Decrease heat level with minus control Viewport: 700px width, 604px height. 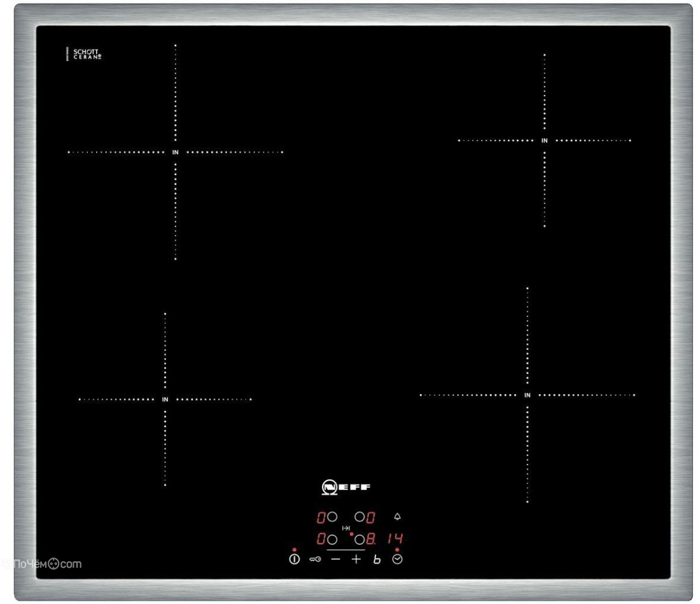(336, 559)
